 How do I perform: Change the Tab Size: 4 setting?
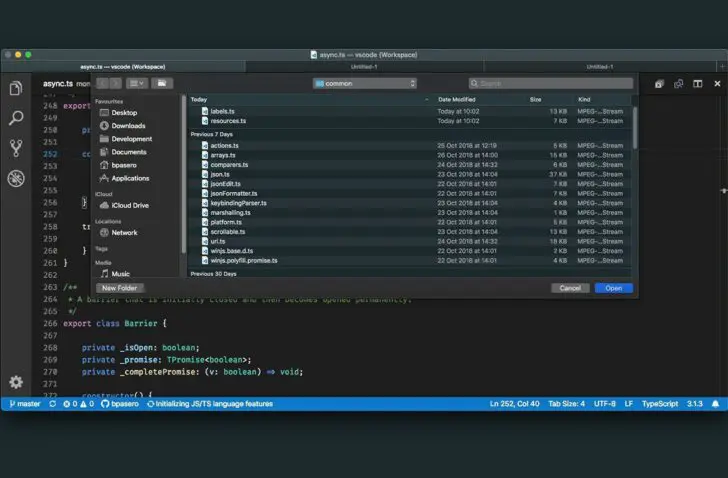566,404
